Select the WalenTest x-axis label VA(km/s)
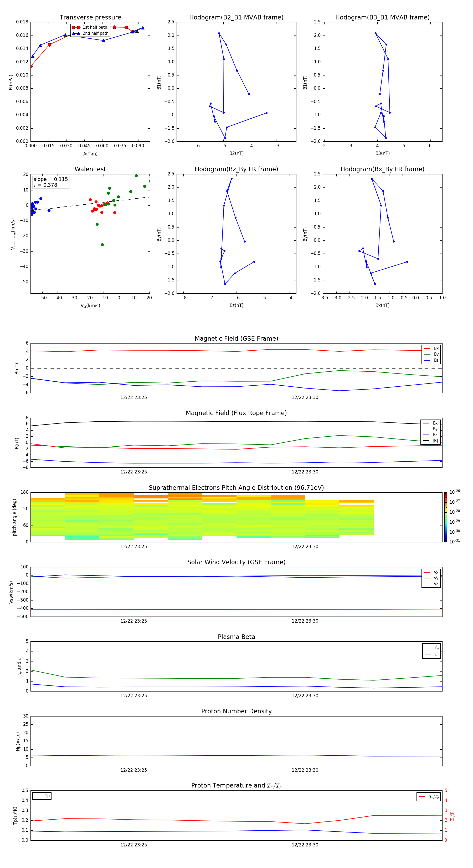This screenshot has width=473, height=868. (90, 306)
